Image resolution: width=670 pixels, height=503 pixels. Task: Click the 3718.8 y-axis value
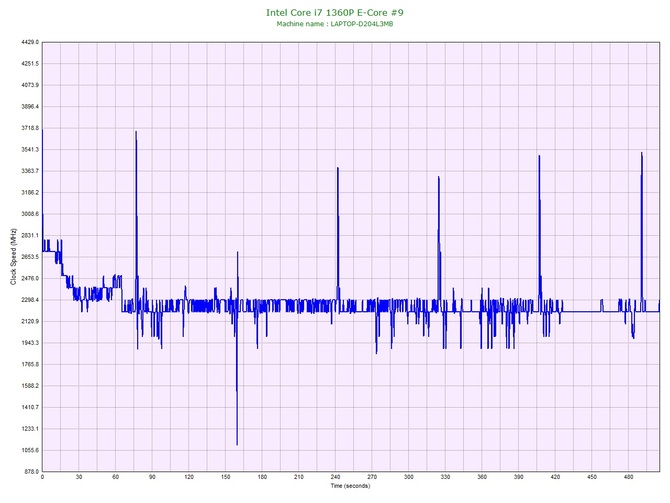[x=30, y=128]
